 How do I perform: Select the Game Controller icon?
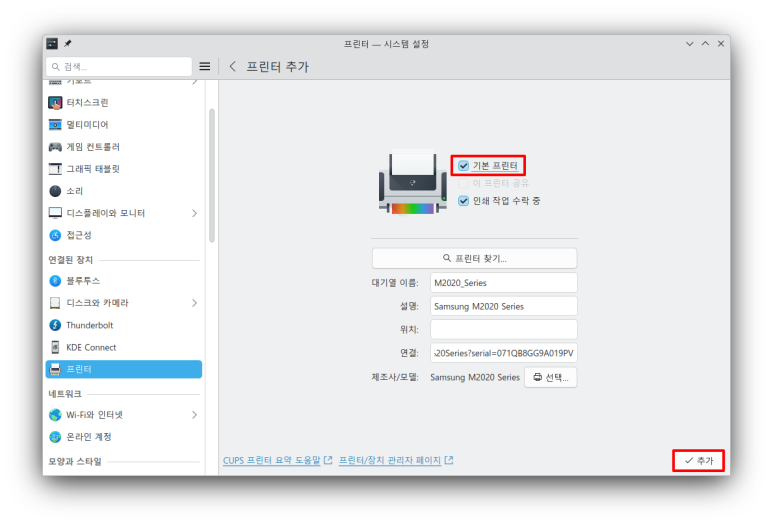[x=55, y=147]
